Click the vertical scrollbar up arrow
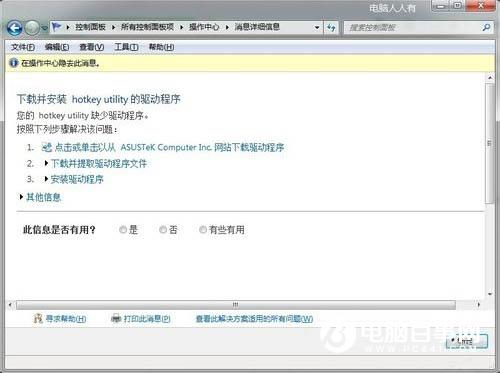500x373 pixels. pyautogui.click(x=490, y=78)
